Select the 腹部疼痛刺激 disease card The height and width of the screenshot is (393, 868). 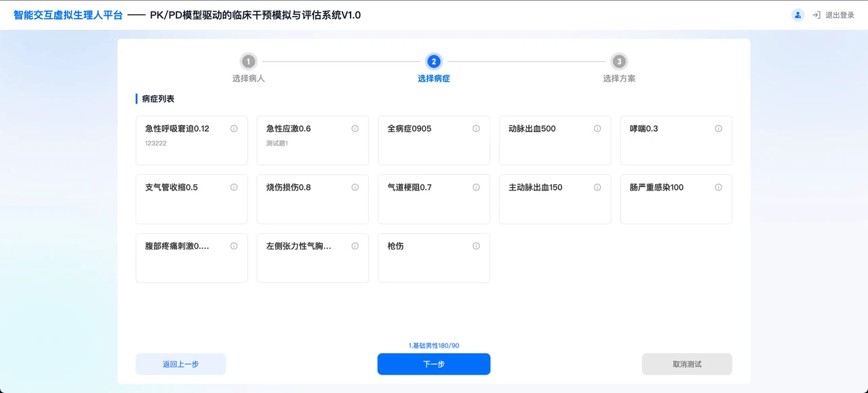click(x=192, y=258)
